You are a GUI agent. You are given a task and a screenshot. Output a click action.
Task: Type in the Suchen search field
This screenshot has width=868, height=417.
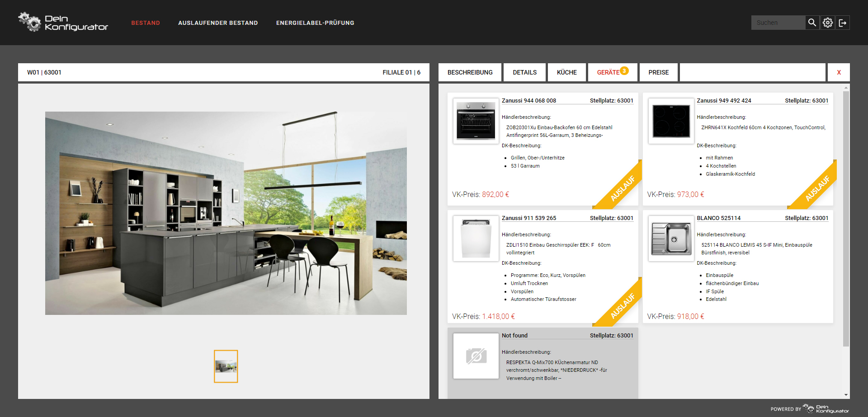coord(778,23)
